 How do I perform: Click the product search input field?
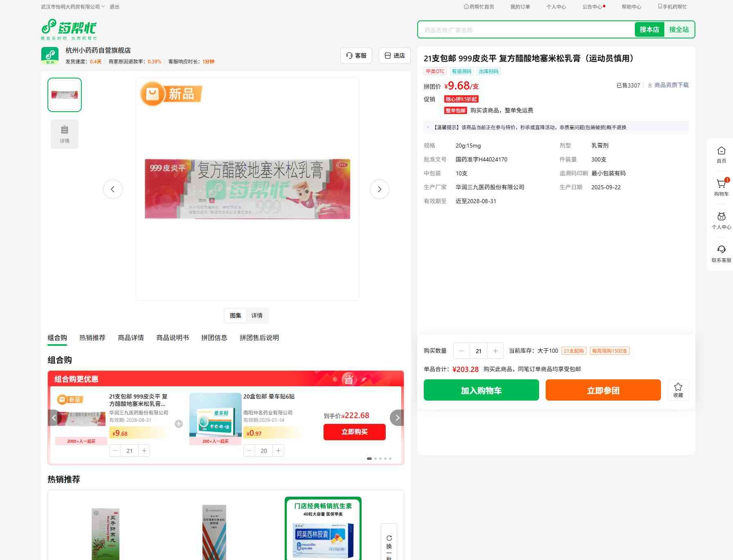tap(526, 30)
